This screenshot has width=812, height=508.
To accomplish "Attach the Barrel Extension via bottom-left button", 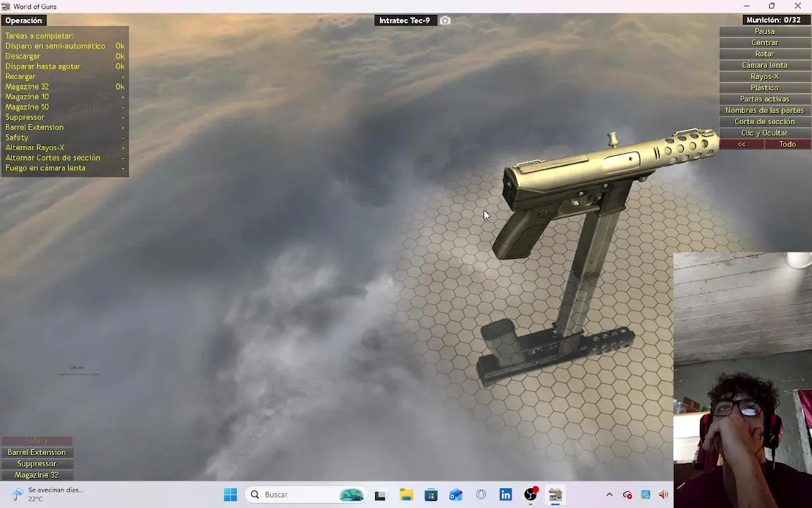I will (x=37, y=452).
